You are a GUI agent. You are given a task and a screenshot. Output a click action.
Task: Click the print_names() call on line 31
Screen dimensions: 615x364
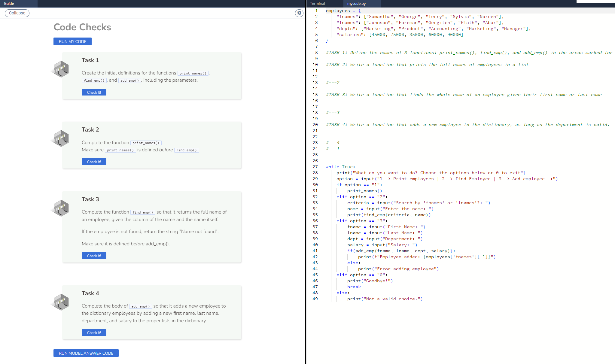365,191
